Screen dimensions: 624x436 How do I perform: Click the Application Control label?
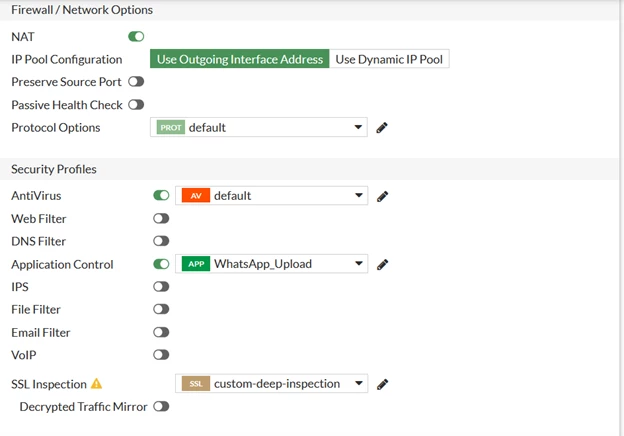(62, 265)
